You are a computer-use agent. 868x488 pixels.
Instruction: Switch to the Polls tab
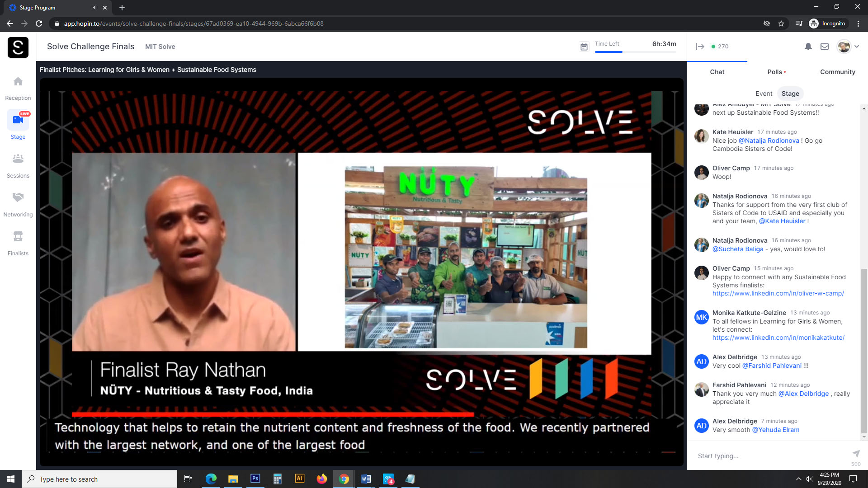[x=776, y=72]
